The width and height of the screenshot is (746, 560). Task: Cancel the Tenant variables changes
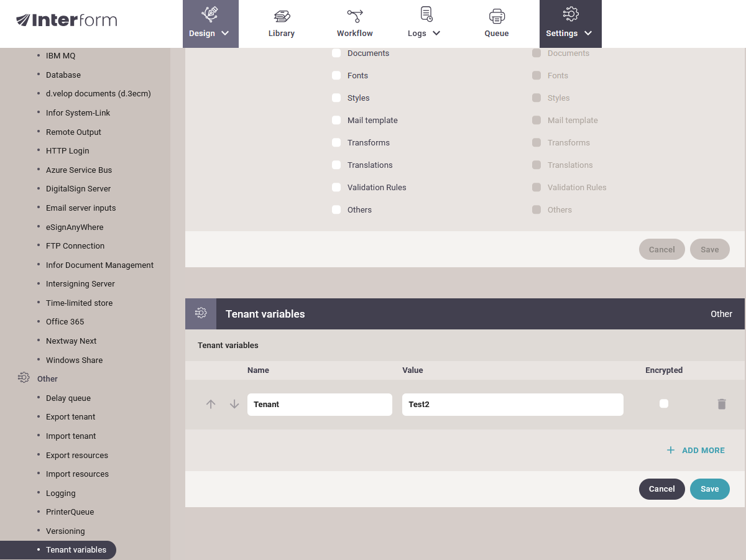pyautogui.click(x=661, y=489)
